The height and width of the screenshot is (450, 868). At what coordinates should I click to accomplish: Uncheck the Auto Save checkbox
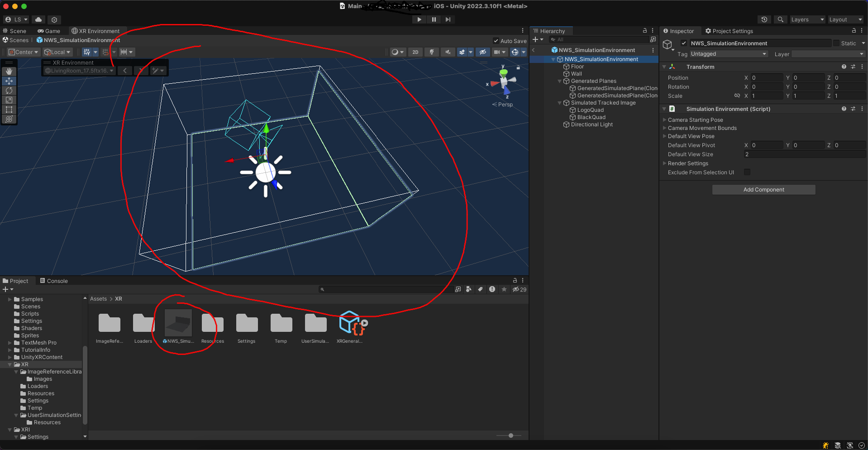(496, 41)
